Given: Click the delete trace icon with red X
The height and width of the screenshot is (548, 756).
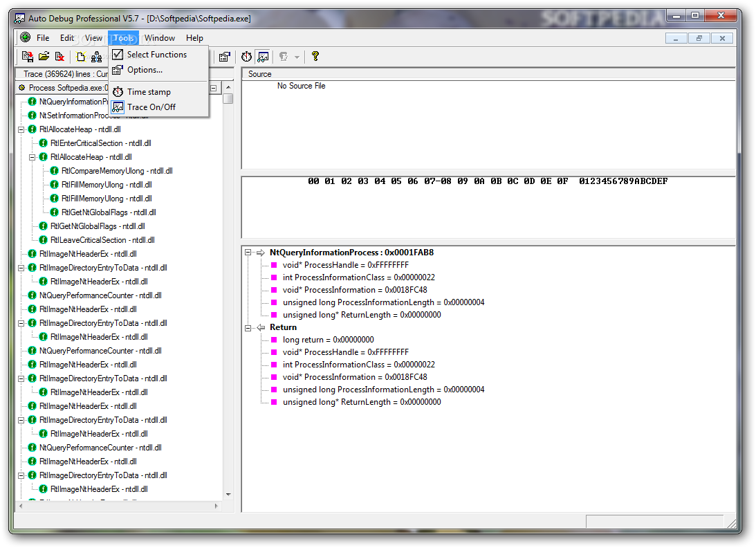Looking at the screenshot, I should (x=59, y=57).
